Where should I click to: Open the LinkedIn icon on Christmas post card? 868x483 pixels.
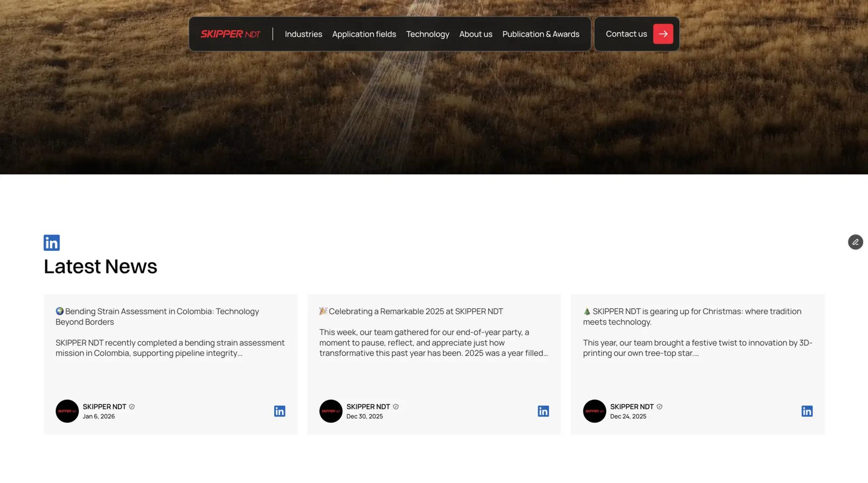click(807, 411)
